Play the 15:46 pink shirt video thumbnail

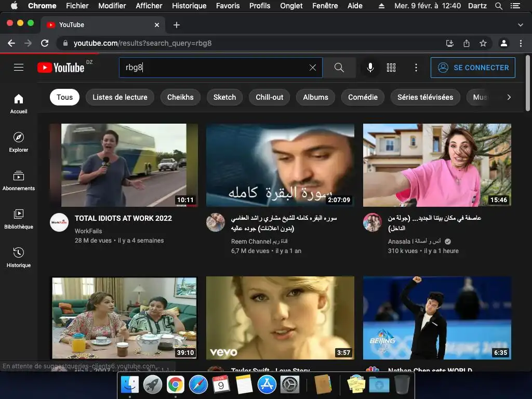click(x=437, y=165)
